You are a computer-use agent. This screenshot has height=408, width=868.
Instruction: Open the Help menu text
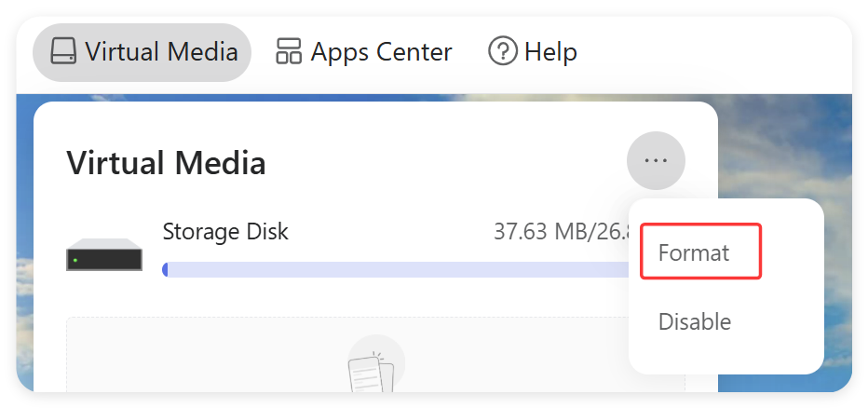[x=550, y=51]
